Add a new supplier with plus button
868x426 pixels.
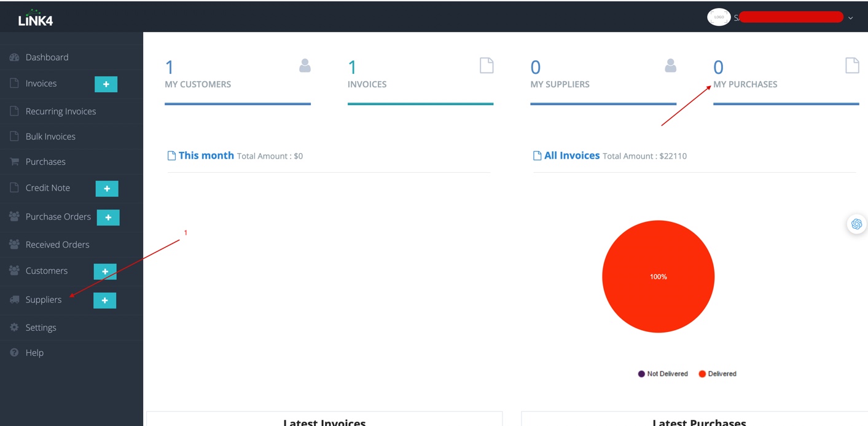pyautogui.click(x=104, y=301)
